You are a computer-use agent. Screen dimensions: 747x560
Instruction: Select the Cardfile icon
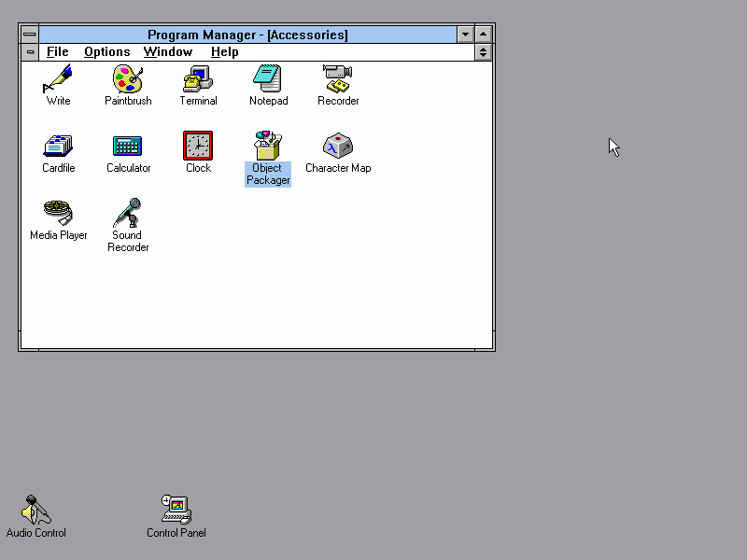tap(58, 147)
